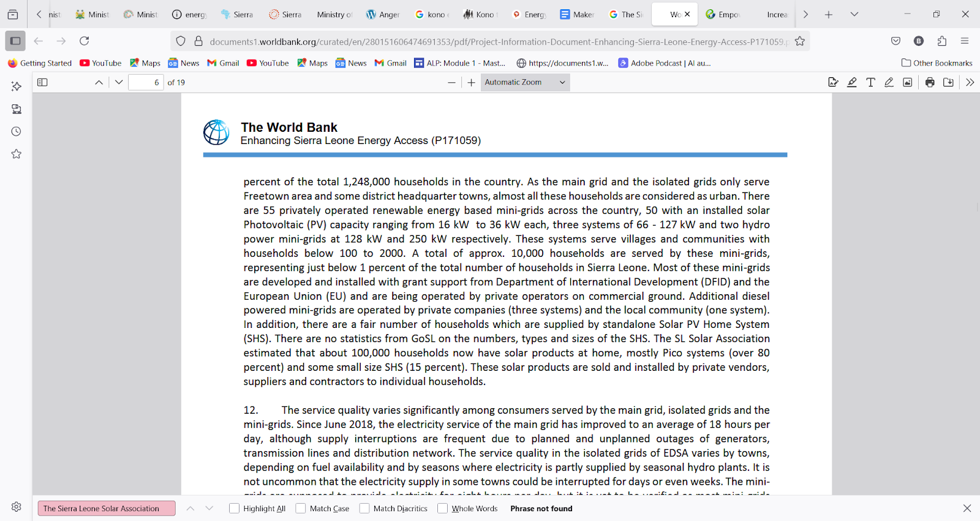Open bookmarks sidebar star icon

[x=17, y=154]
